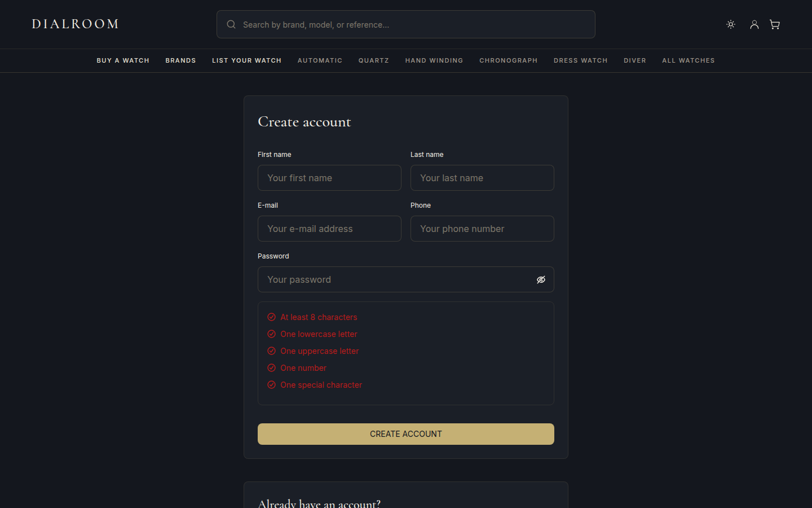Viewport: 812px width, 508px height.
Task: Click the check icon beside One number
Action: 271,368
